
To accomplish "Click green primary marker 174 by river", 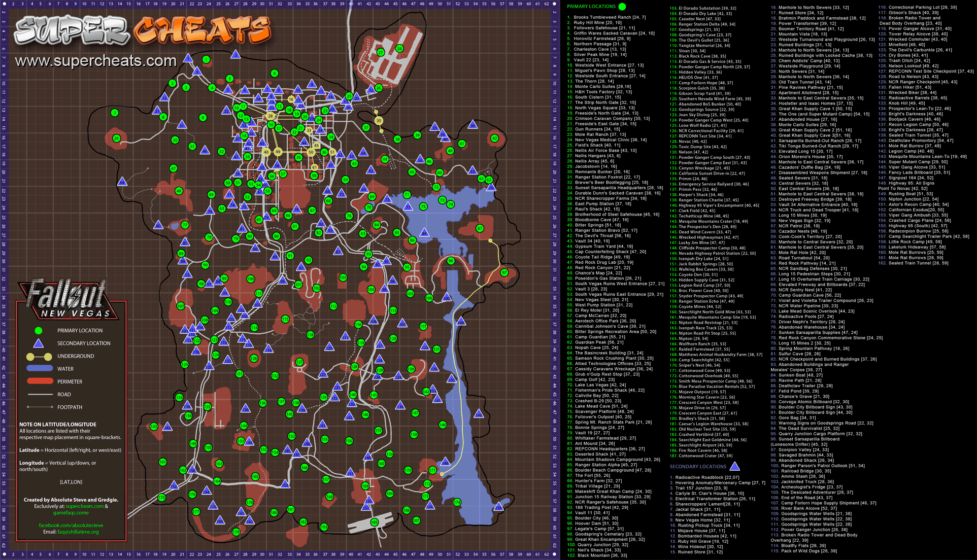I will tap(457, 502).
